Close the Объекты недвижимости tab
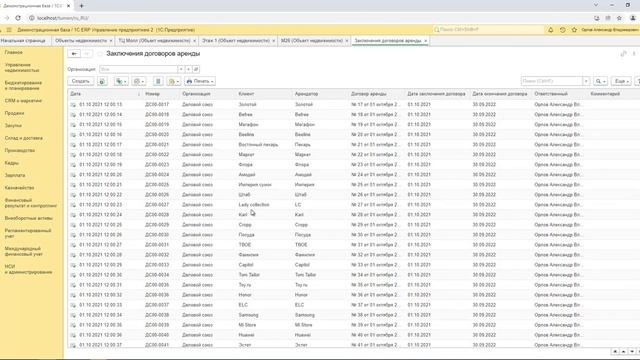The width and height of the screenshot is (640, 360). [x=111, y=41]
